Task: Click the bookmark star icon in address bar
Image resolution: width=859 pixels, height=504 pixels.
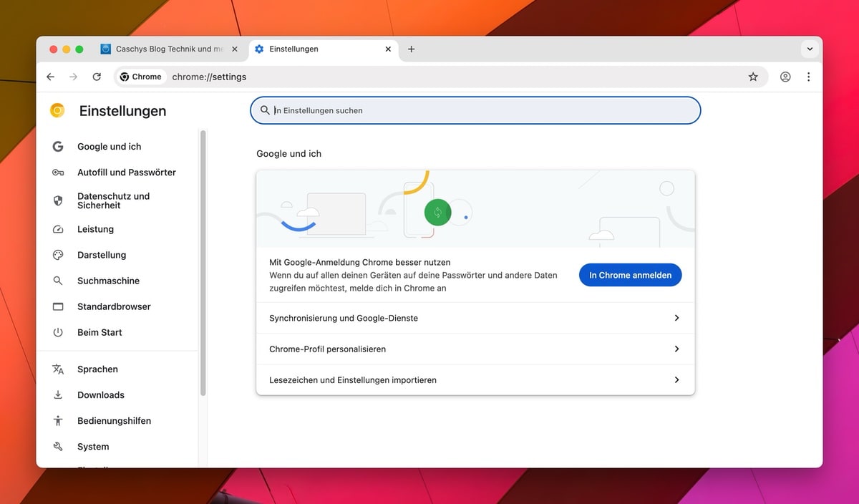Action: pyautogui.click(x=753, y=77)
